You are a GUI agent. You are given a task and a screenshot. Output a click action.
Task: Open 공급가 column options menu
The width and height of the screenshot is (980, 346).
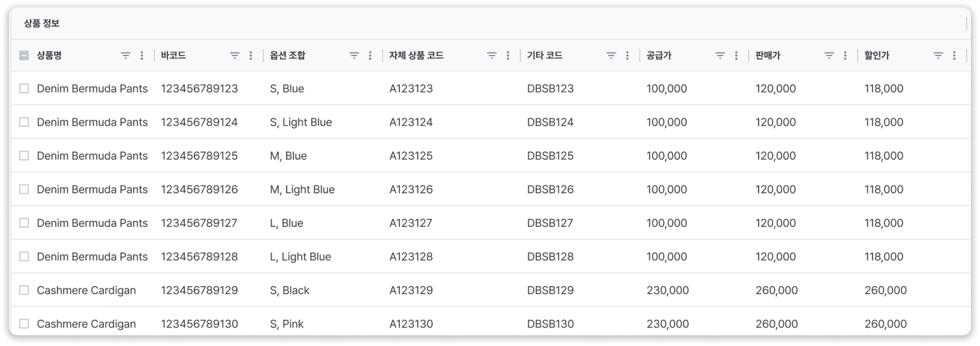point(736,55)
